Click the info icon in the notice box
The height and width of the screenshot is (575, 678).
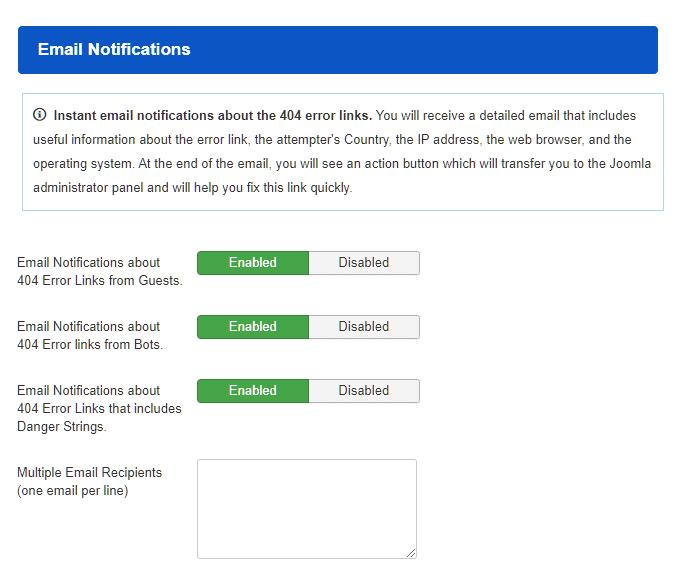point(40,115)
